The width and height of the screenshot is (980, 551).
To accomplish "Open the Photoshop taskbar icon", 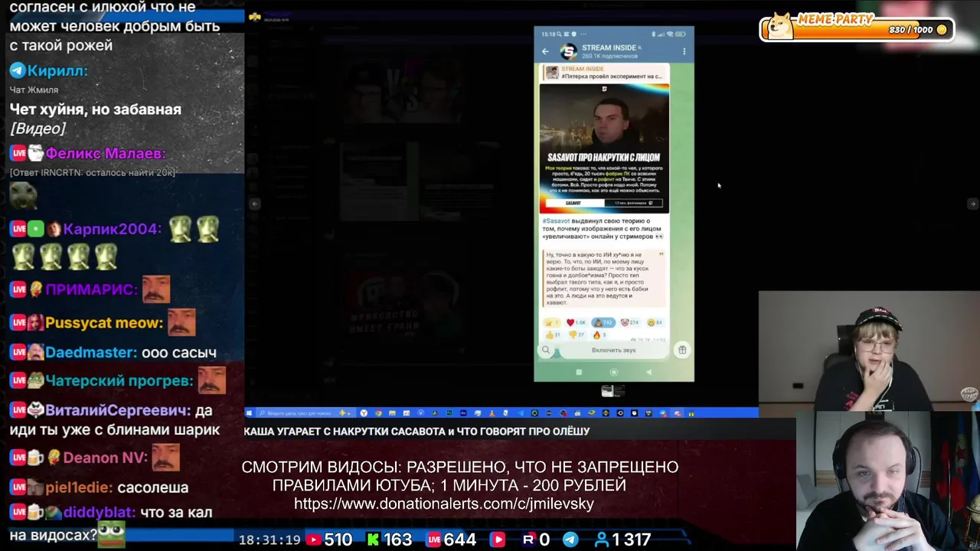I will coord(449,413).
